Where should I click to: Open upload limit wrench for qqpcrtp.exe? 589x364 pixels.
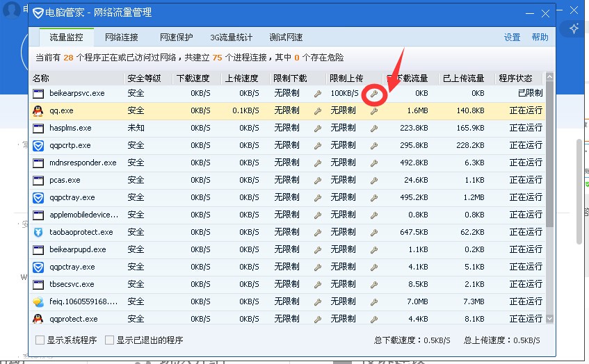pos(373,146)
